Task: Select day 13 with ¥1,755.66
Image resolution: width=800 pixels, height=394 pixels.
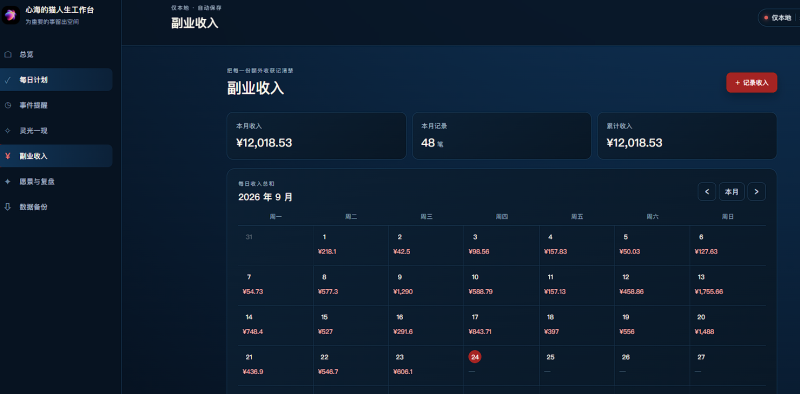Action: pyautogui.click(x=728, y=285)
